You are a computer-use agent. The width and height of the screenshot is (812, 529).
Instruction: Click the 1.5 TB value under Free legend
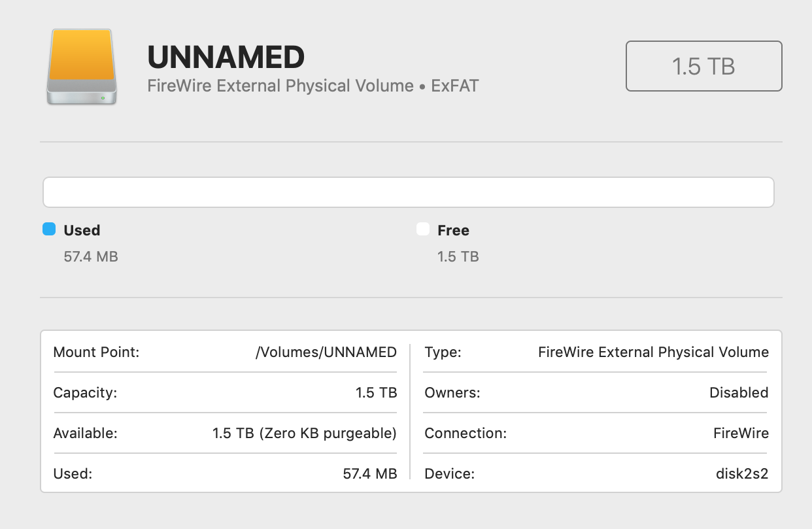[458, 257]
